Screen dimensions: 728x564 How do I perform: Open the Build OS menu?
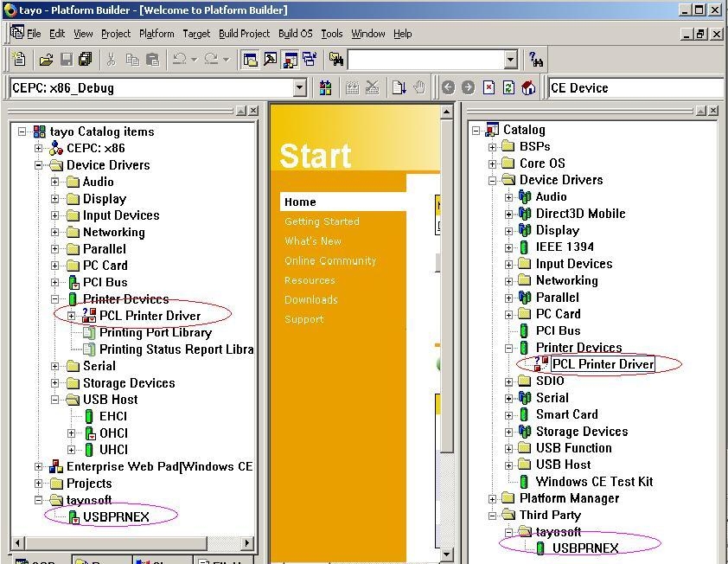[295, 34]
